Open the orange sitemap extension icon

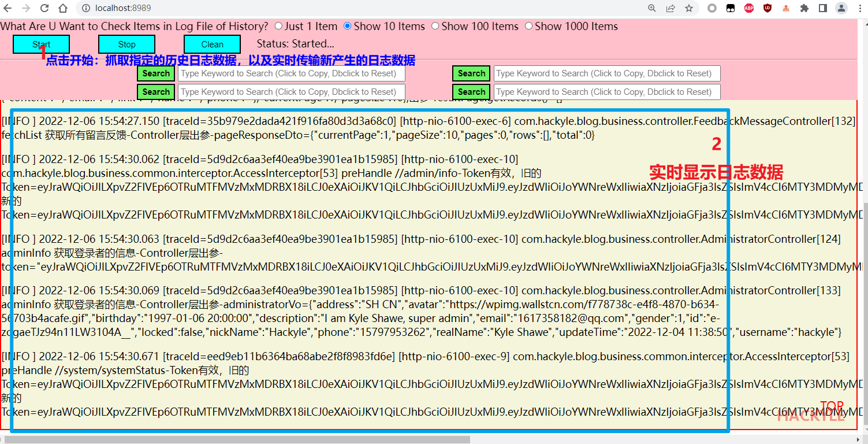coord(786,8)
